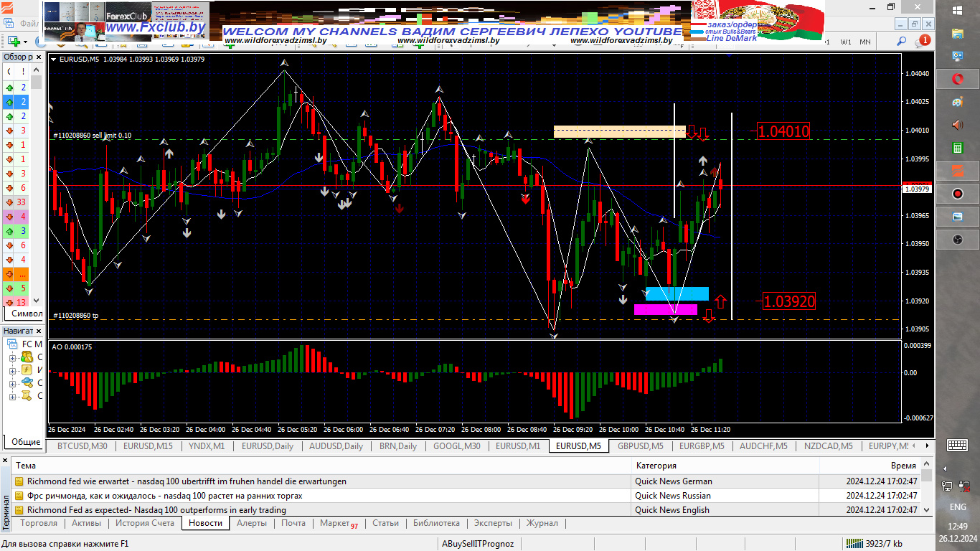980x551 pixels.
Task: Switch to the Алерты terminal tab
Action: click(252, 523)
